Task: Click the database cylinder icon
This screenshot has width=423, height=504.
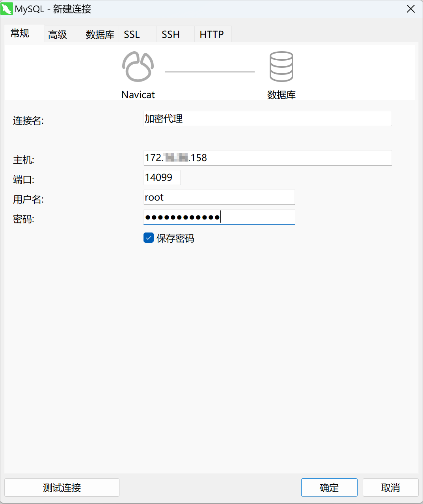Action: click(281, 67)
